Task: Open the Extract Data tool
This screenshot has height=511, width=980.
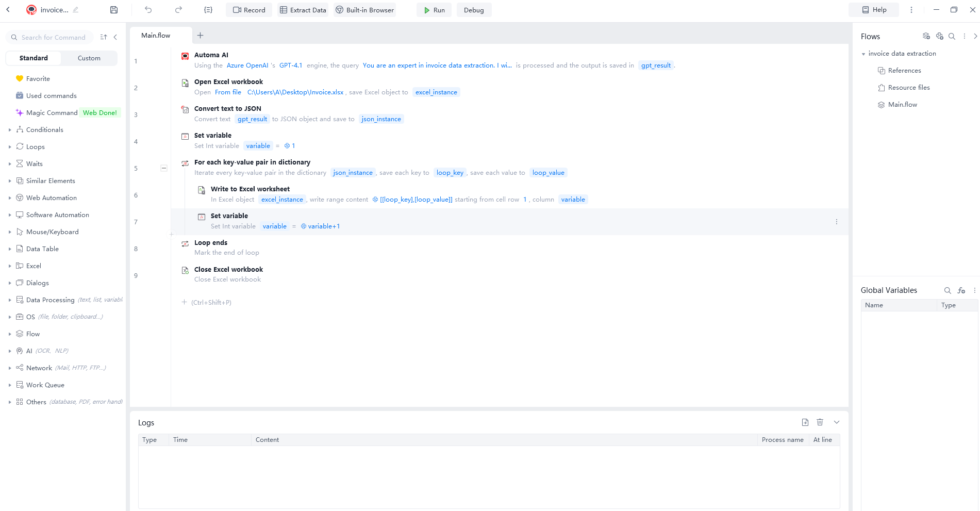Action: tap(303, 9)
